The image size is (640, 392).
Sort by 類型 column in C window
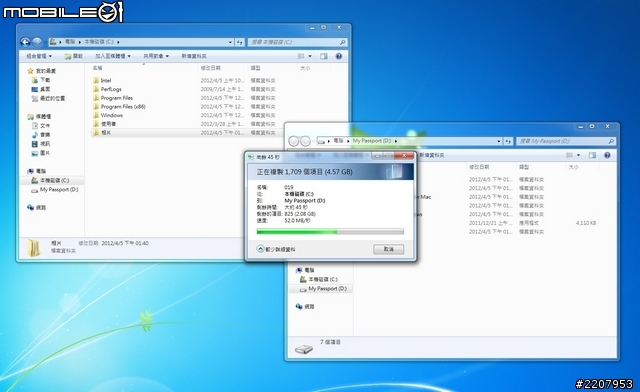256,68
